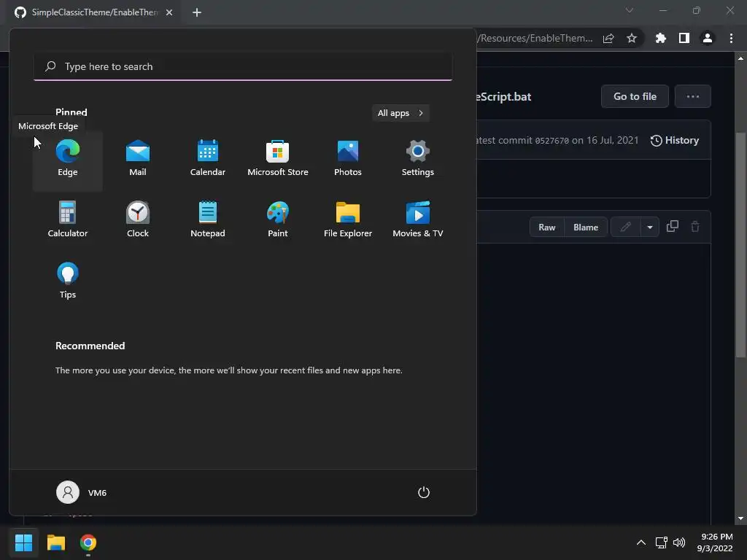View the Raw file
This screenshot has height=560, width=747.
(x=547, y=227)
